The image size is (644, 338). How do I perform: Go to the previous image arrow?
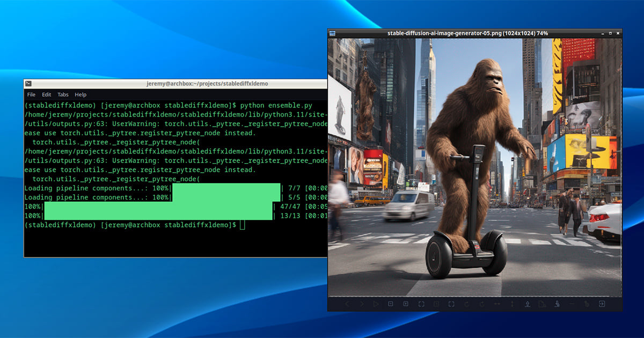pyautogui.click(x=347, y=304)
